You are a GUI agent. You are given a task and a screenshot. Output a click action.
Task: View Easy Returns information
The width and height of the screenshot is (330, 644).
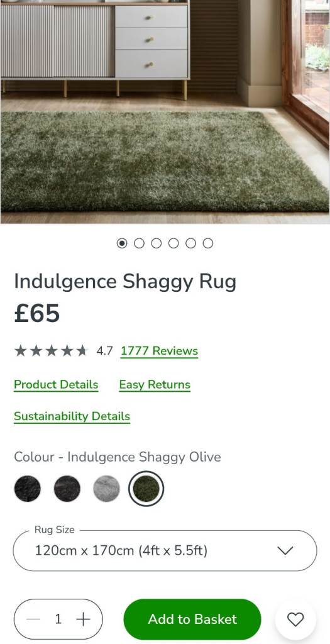pos(155,385)
